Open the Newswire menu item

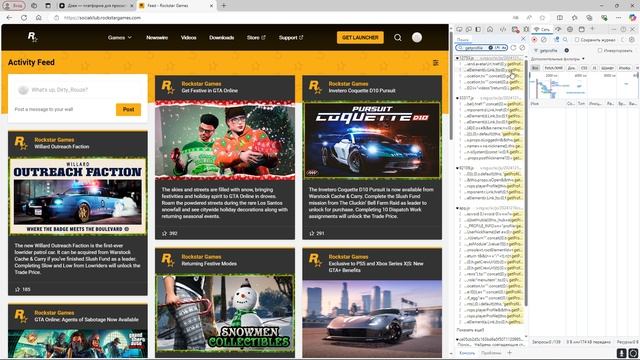click(157, 38)
